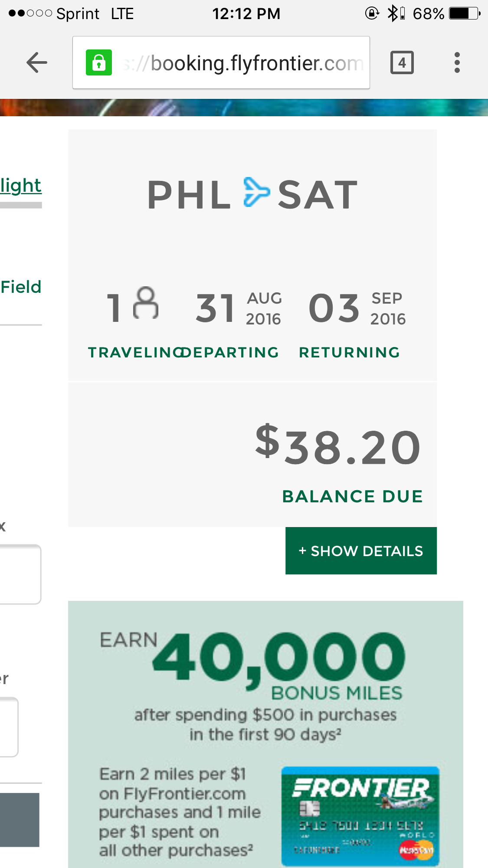488x868 pixels.
Task: Expand the Show Details section
Action: (x=361, y=551)
